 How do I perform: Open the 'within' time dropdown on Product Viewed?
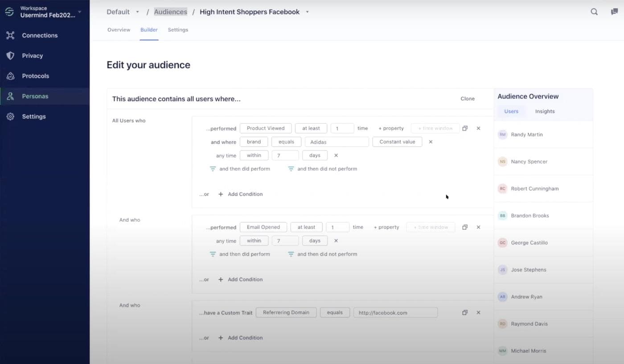pyautogui.click(x=254, y=155)
